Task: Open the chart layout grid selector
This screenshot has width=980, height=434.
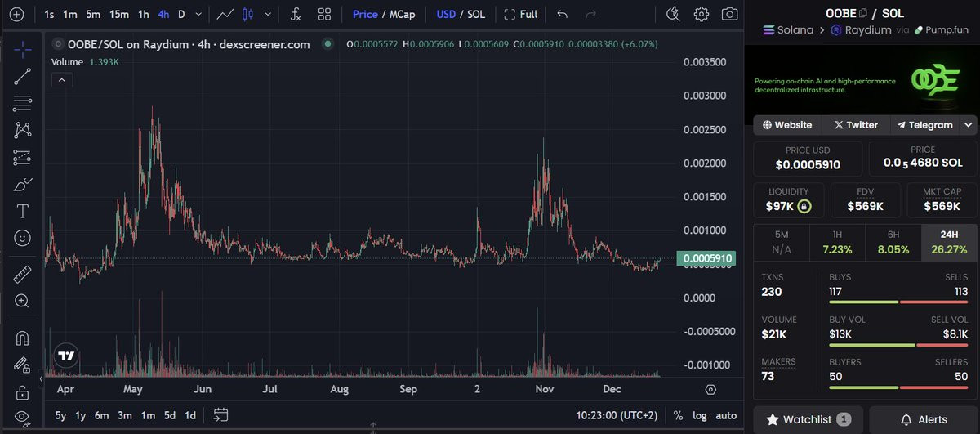Action: click(x=324, y=14)
